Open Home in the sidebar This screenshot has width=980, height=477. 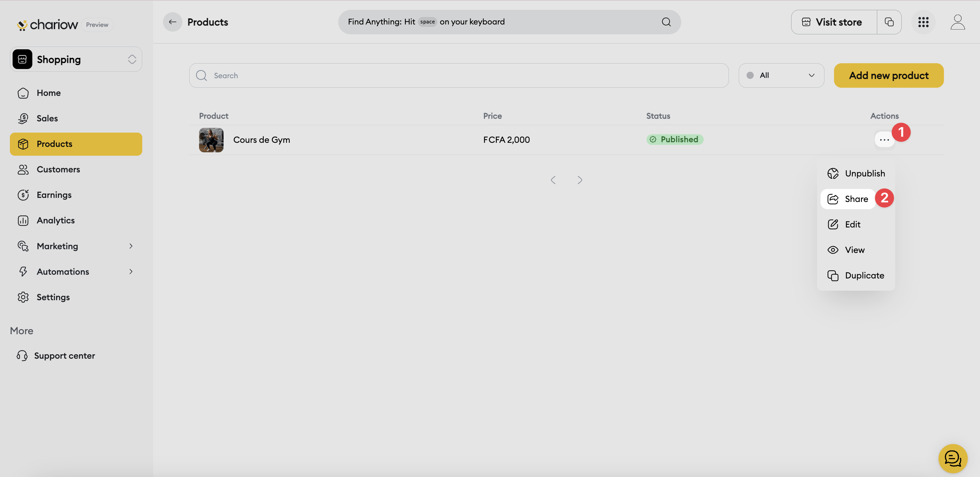coord(76,93)
